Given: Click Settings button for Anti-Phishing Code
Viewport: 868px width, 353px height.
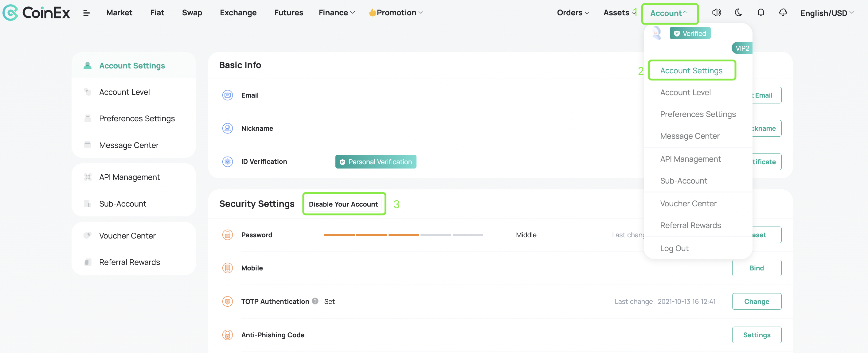Looking at the screenshot, I should [757, 335].
